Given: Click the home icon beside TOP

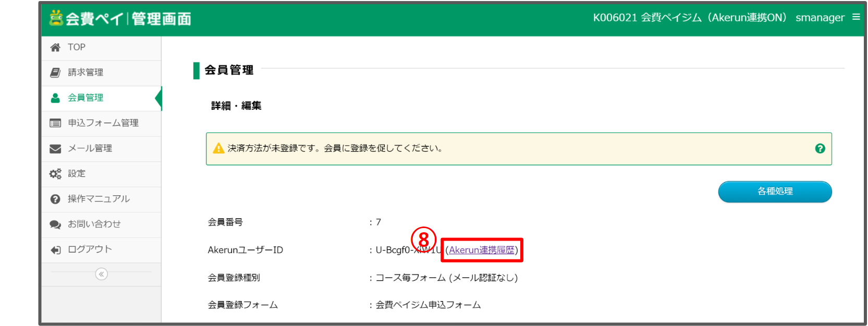Looking at the screenshot, I should click(55, 47).
